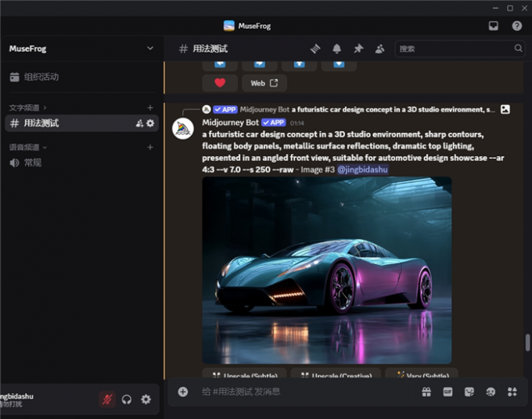The image size is (532, 419).
Task: Click the chat vertical scrollbar thumb
Action: (527, 342)
